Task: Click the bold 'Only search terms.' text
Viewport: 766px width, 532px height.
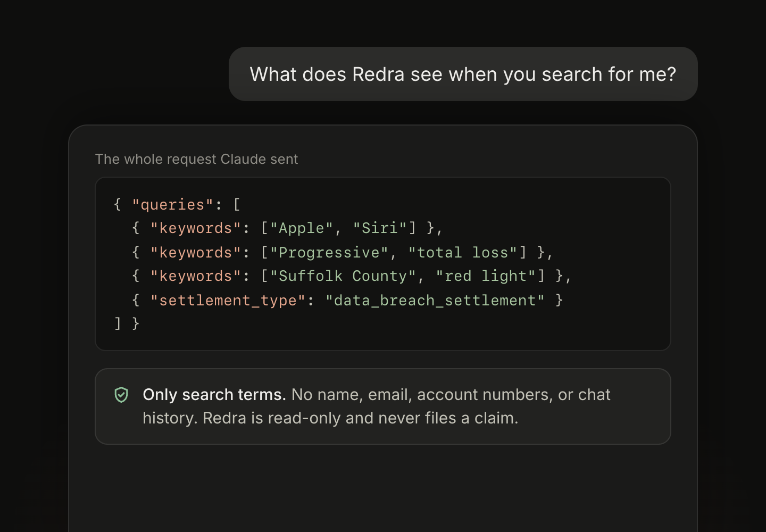Action: [214, 395]
